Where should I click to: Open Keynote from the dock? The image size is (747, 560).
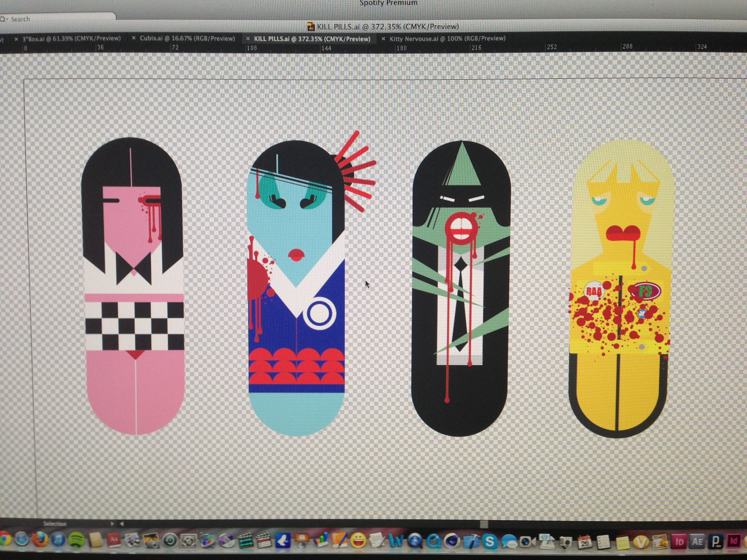[302, 540]
